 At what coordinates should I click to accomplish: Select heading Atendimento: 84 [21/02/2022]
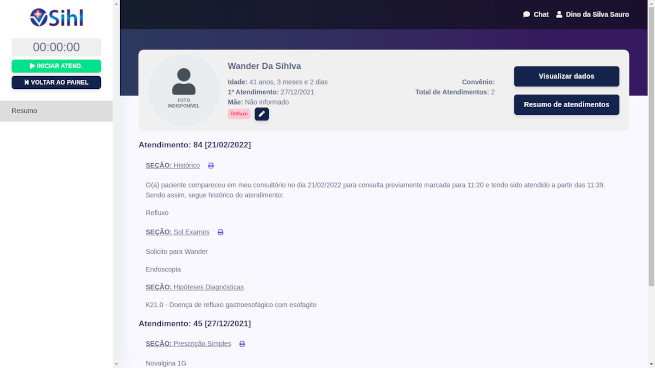195,145
